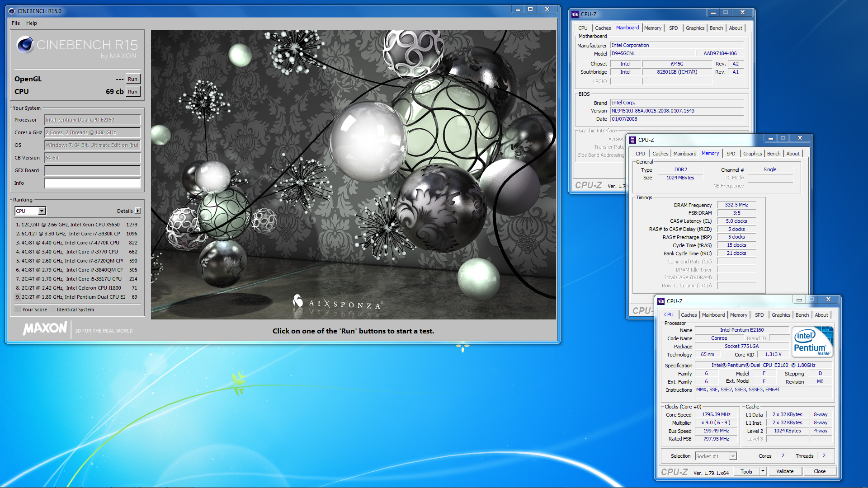Run the OpenGL benchmark test
868x488 pixels.
pyautogui.click(x=132, y=79)
